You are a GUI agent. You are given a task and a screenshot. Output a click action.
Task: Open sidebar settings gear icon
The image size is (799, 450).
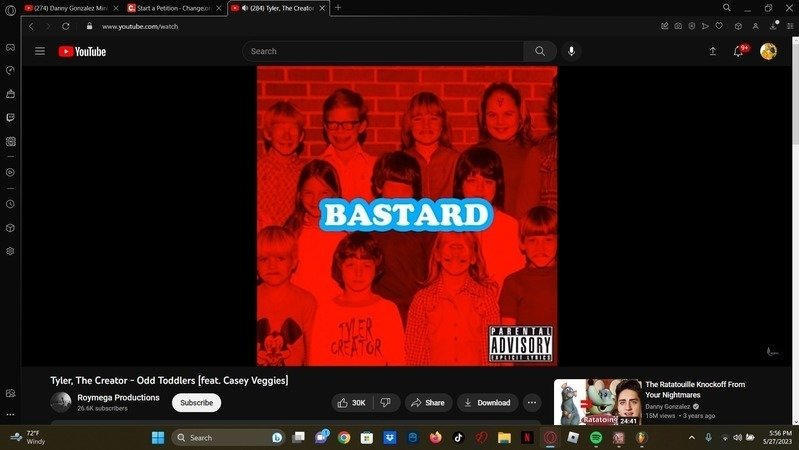tap(10, 251)
